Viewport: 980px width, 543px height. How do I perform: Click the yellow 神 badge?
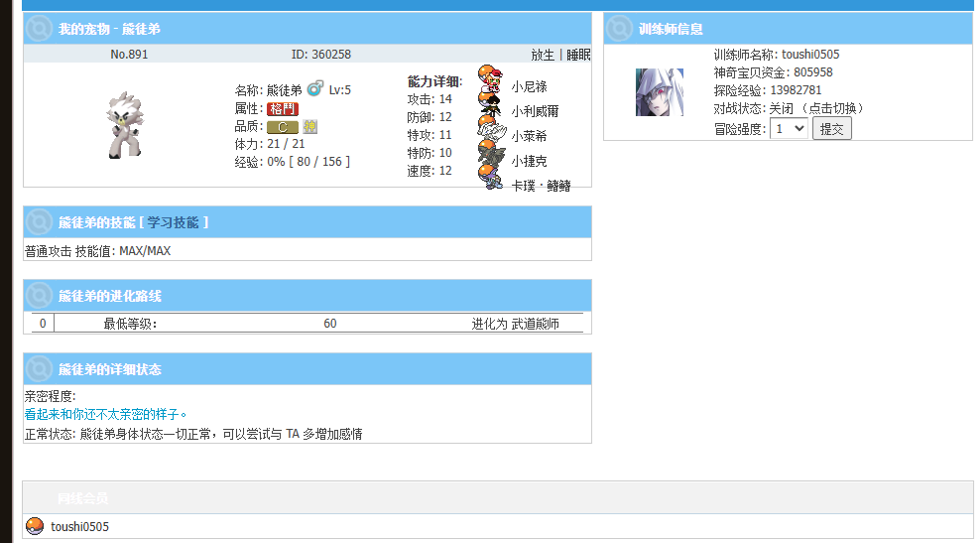pyautogui.click(x=310, y=126)
